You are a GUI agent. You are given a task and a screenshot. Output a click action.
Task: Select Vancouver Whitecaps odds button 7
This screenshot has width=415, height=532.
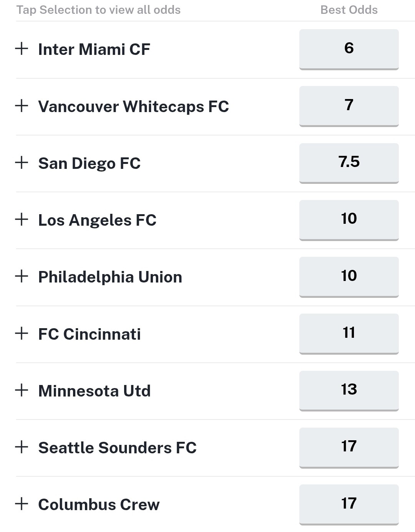[x=349, y=106]
